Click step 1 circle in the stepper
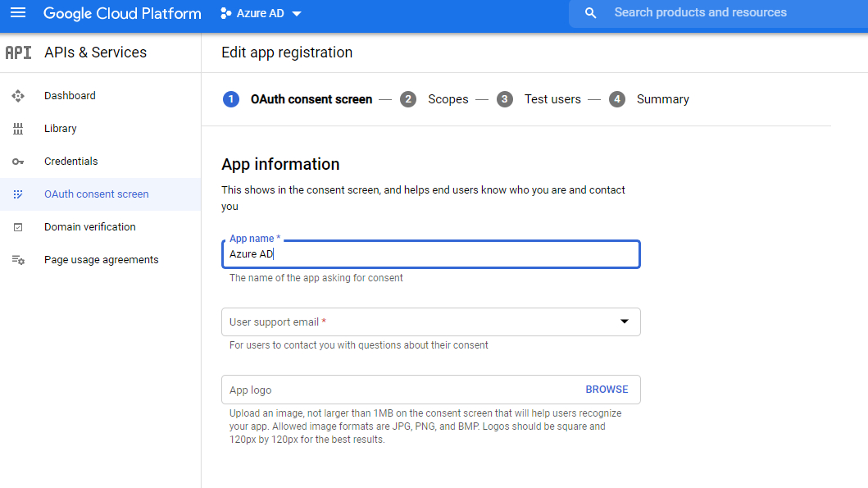868x488 pixels. click(x=231, y=99)
